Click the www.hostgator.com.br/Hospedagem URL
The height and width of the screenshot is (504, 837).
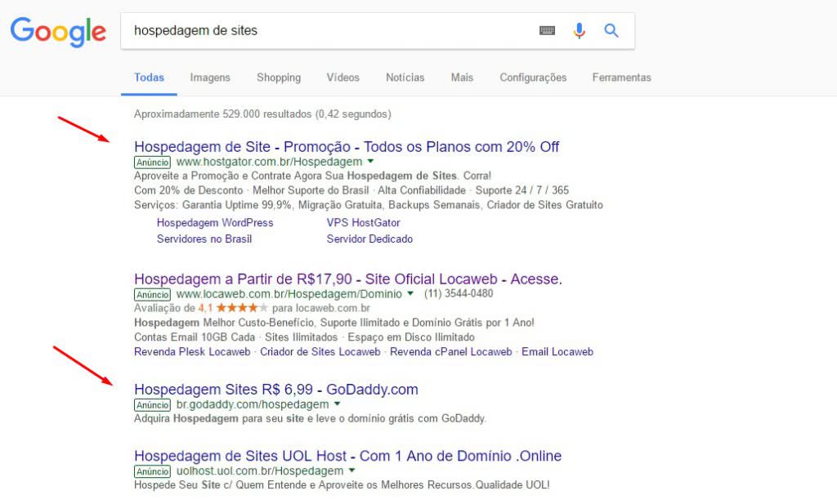269,162
